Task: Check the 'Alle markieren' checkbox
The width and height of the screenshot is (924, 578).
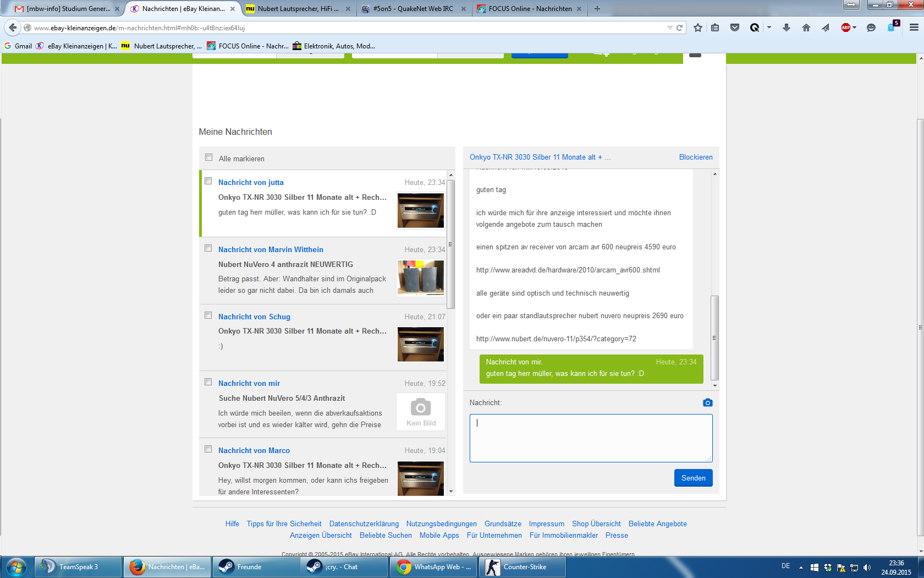Action: click(x=208, y=157)
